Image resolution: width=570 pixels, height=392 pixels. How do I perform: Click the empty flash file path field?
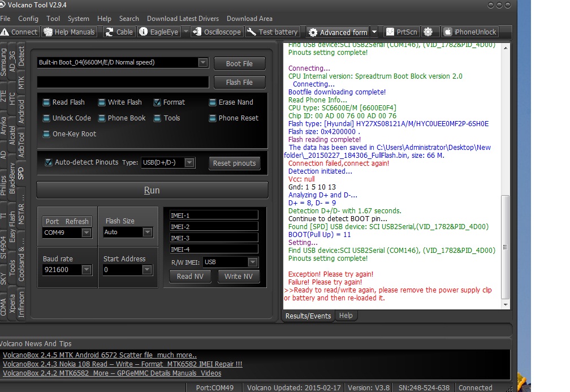pyautogui.click(x=123, y=82)
